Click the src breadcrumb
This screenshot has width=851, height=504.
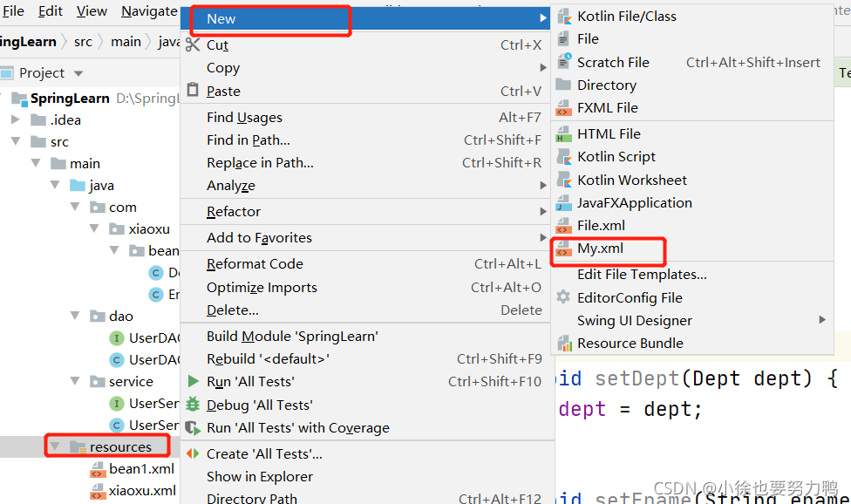click(x=83, y=42)
